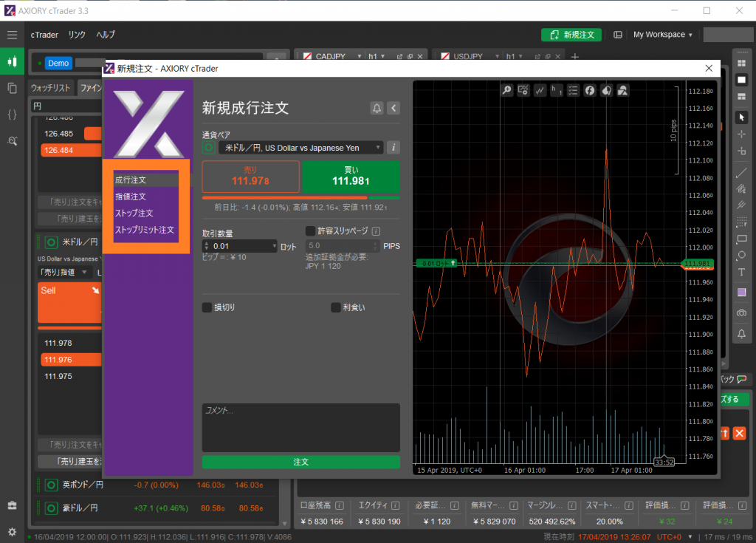Select the crosshair tool in right toolbar
The image size is (756, 543).
tap(741, 134)
